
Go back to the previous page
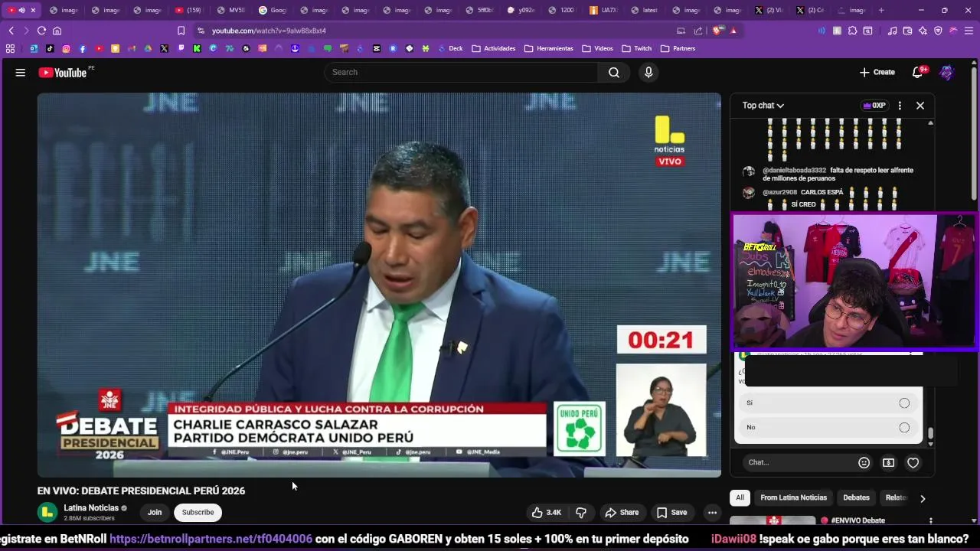[x=11, y=31]
